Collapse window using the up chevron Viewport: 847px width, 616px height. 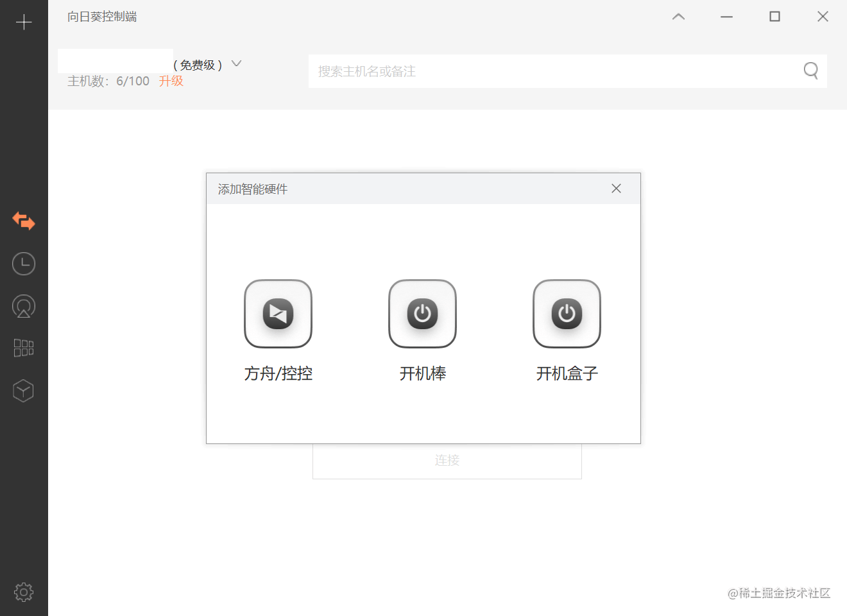[x=678, y=17]
